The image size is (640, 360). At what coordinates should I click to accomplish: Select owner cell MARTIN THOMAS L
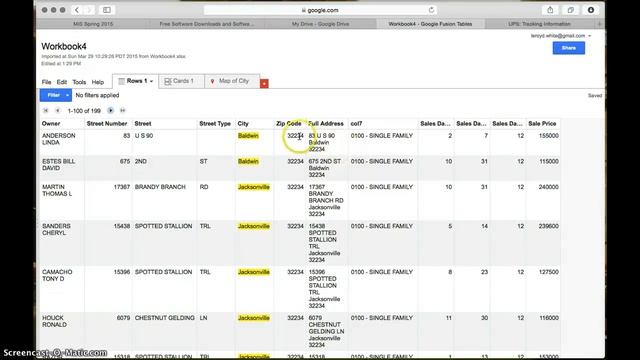click(x=57, y=190)
